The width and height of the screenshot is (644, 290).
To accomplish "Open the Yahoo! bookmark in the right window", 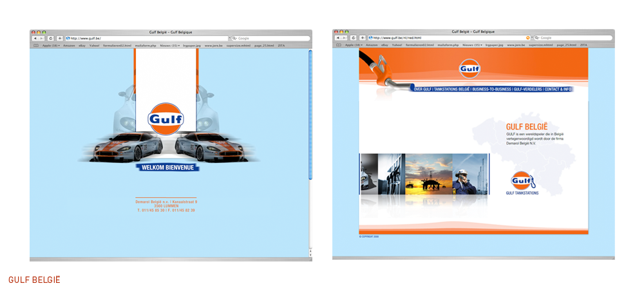I will tap(397, 45).
